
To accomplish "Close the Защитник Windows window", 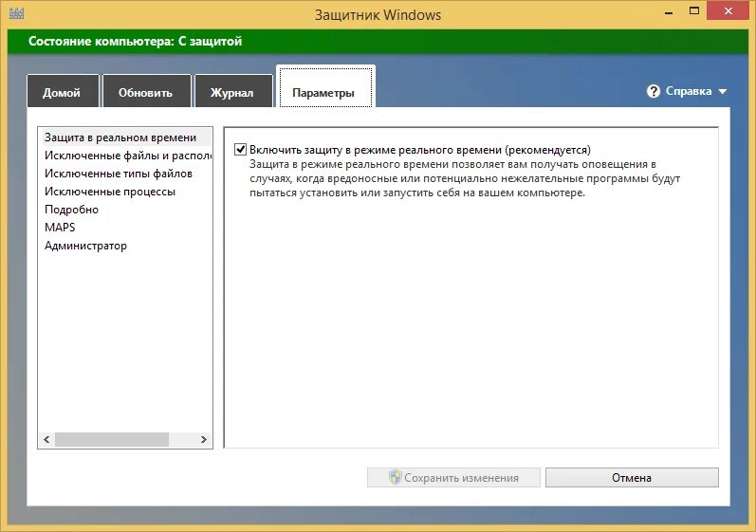I will tap(728, 11).
